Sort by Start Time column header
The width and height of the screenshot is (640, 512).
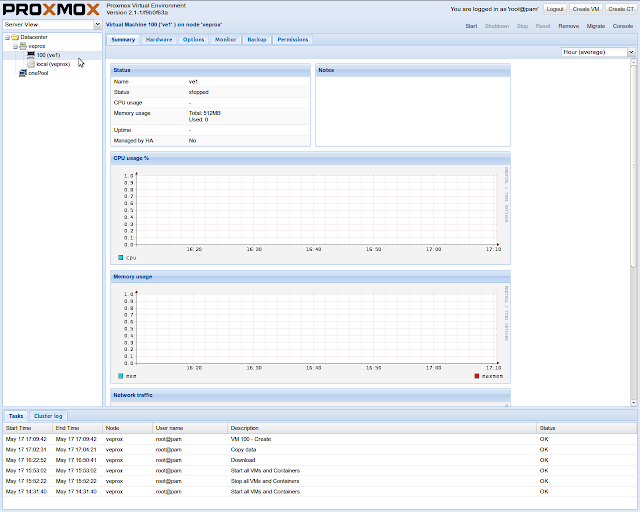click(x=28, y=428)
